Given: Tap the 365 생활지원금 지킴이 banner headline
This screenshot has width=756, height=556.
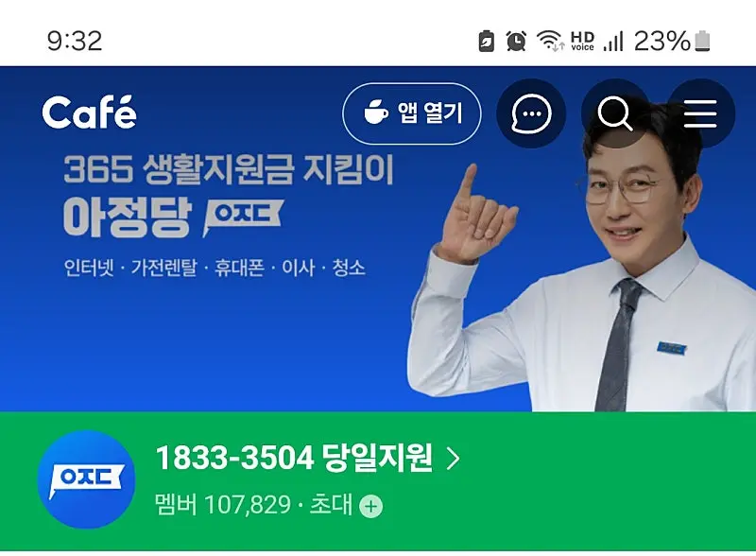Looking at the screenshot, I should [229, 169].
